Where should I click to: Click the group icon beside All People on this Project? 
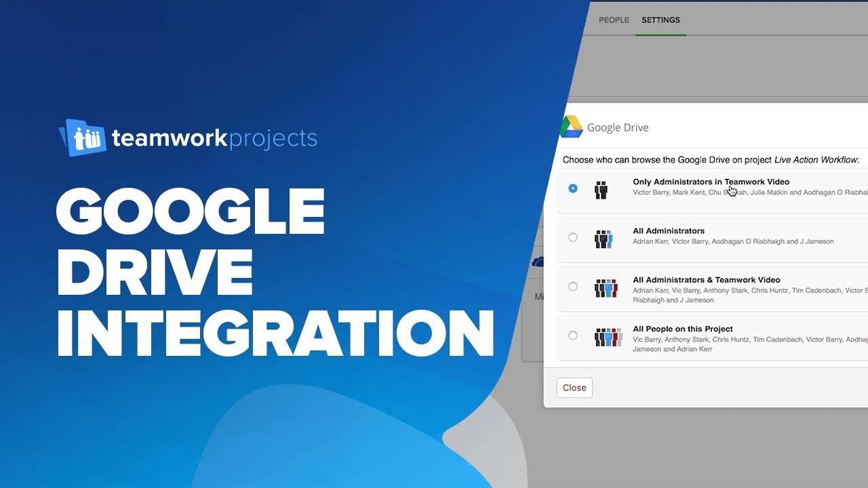[x=608, y=337]
